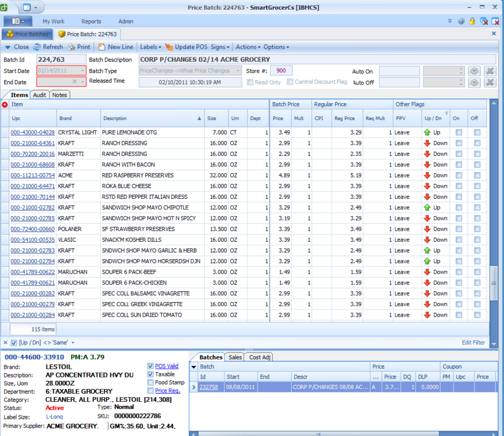Toggle the Control Discount Flag checkbox
The width and height of the screenshot is (504, 436).
coord(290,82)
